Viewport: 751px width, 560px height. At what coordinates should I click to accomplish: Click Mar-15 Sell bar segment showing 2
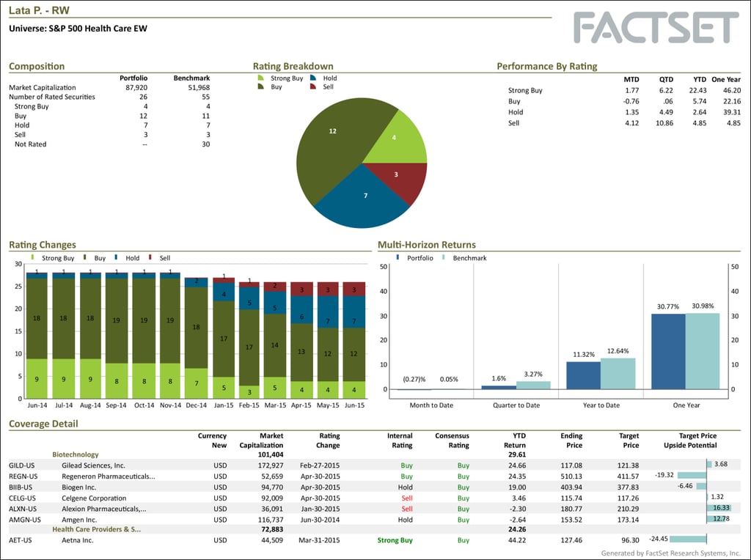pos(275,286)
